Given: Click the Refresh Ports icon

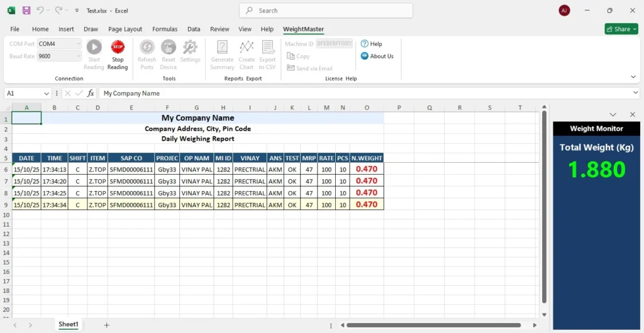Looking at the screenshot, I should pos(147,47).
